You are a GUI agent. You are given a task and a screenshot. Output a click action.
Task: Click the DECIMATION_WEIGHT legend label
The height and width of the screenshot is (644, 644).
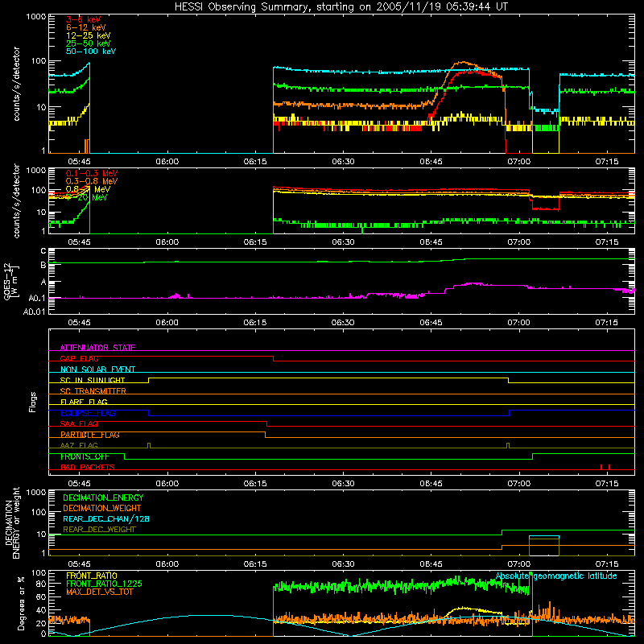(102, 509)
